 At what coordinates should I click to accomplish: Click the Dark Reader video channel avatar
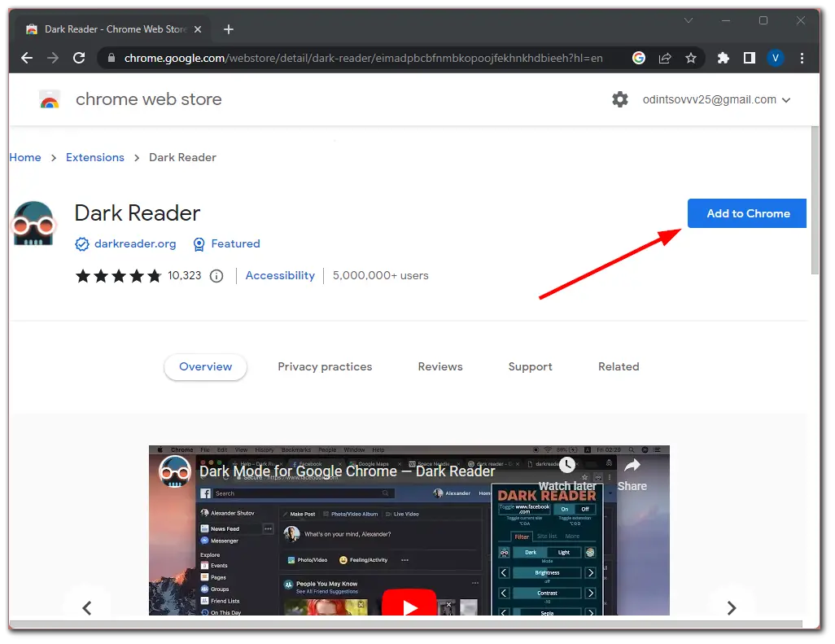[175, 471]
